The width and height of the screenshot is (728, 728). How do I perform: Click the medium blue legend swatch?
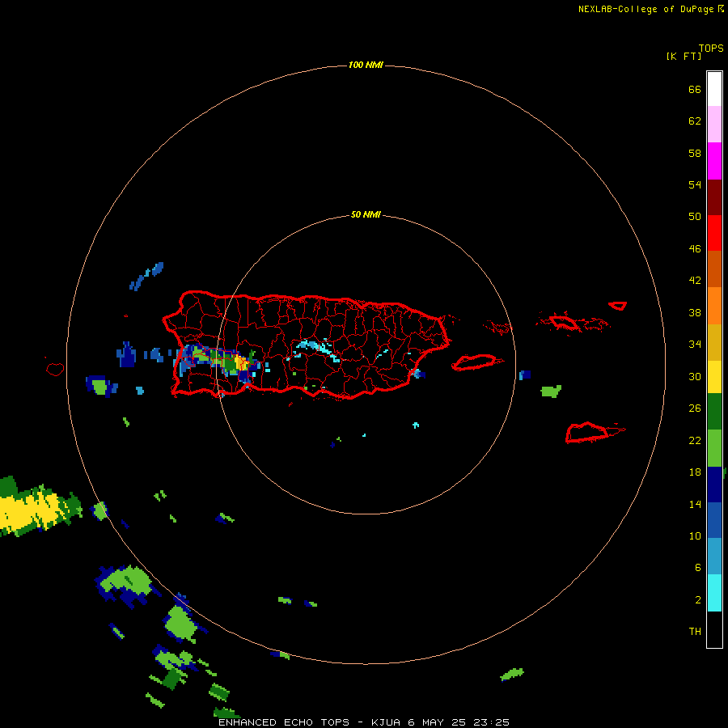click(x=714, y=520)
